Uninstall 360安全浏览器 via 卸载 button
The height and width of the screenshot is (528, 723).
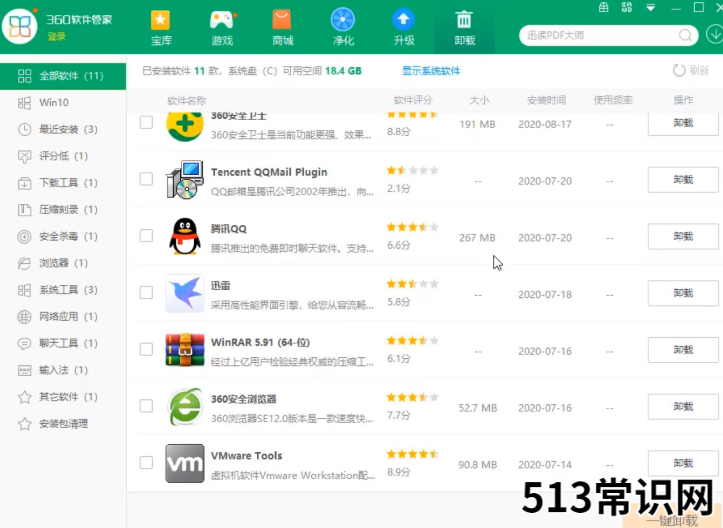(683, 407)
